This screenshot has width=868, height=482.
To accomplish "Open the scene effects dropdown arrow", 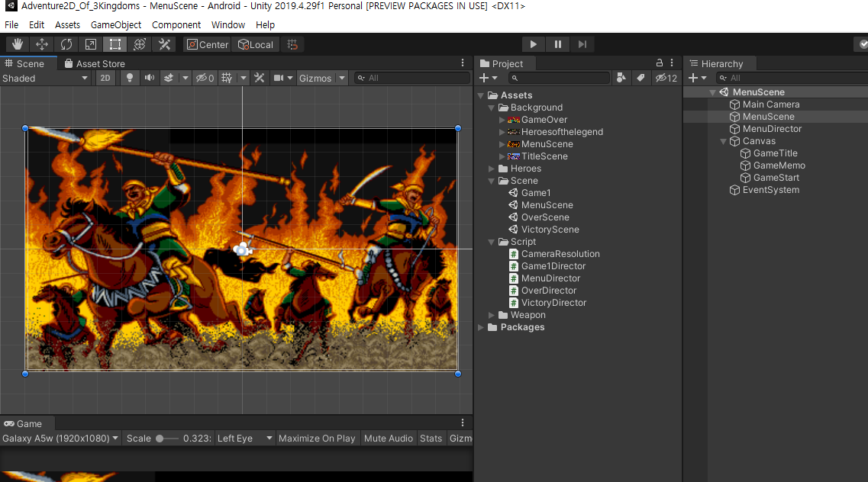I will point(186,78).
